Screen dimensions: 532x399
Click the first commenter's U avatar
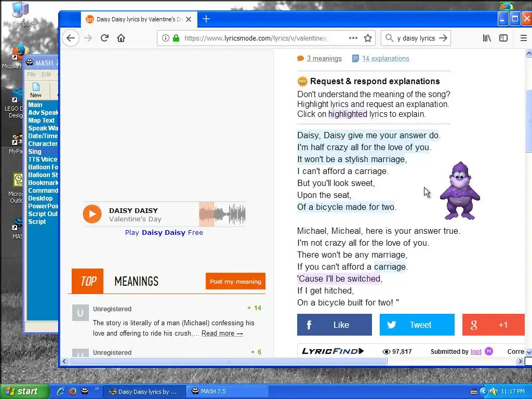(81, 312)
